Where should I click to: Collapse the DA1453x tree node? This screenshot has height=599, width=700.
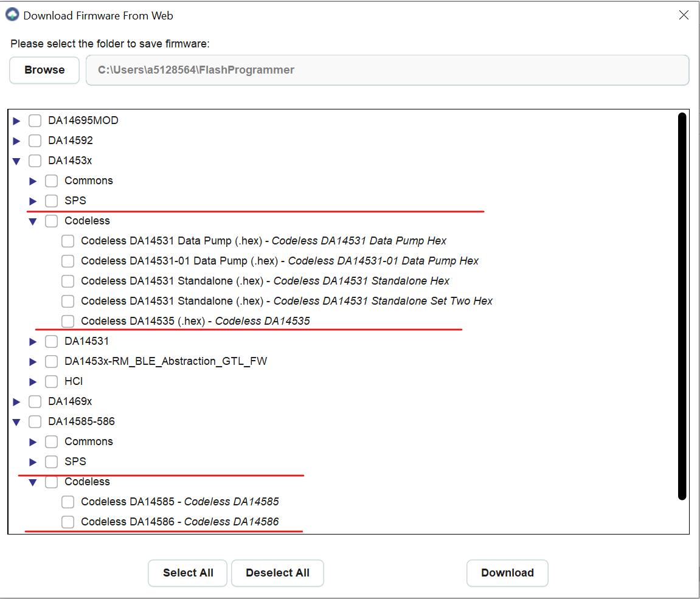tap(16, 161)
